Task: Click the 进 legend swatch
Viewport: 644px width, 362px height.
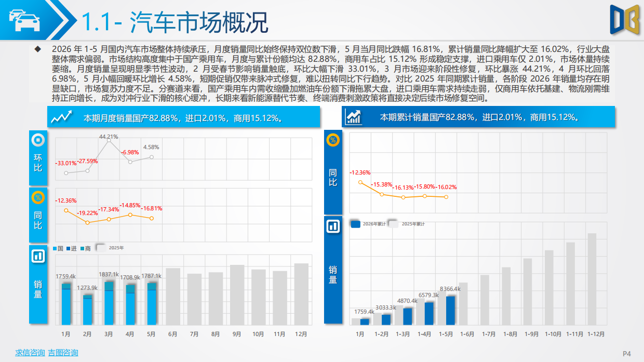Action: (68, 249)
